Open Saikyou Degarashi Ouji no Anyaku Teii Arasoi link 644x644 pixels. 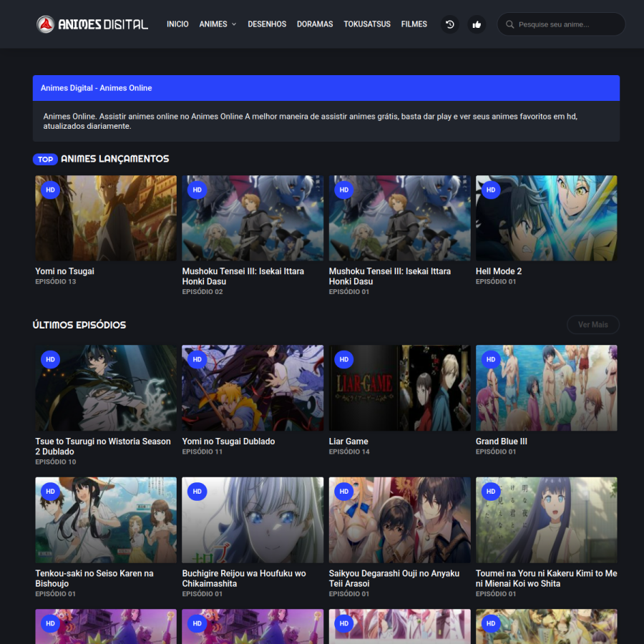coord(394,578)
